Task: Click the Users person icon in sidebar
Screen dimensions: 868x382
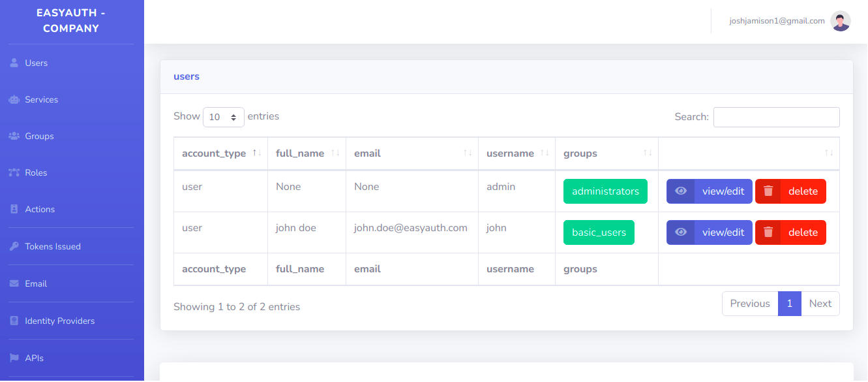Action: click(x=14, y=63)
